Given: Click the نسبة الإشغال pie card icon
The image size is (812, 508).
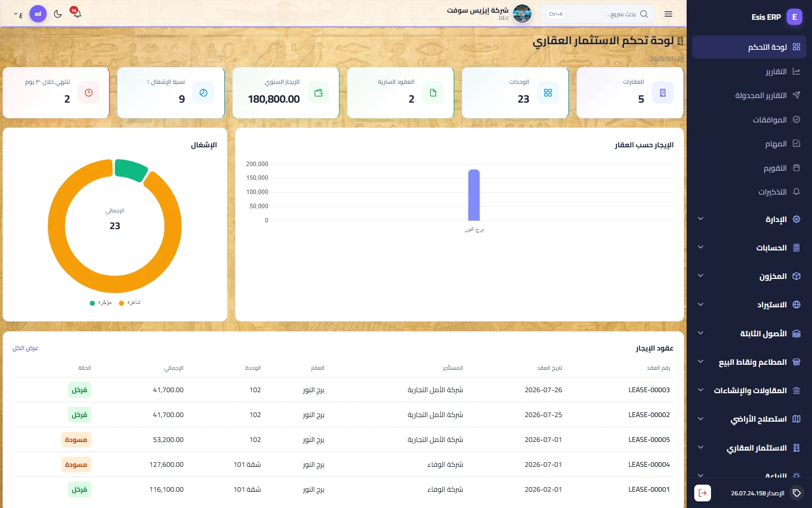Looking at the screenshot, I should (204, 92).
